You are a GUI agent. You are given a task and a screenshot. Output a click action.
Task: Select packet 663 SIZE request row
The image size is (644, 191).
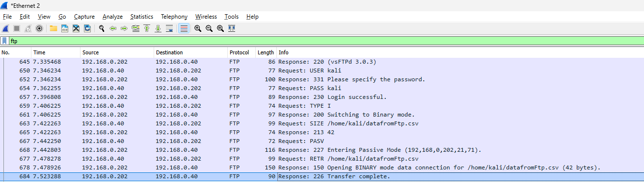(x=322, y=123)
